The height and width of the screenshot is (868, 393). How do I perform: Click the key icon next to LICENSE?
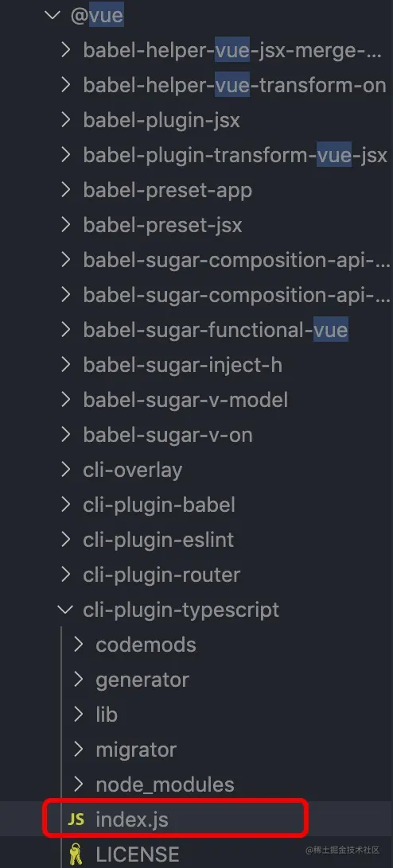click(76, 854)
